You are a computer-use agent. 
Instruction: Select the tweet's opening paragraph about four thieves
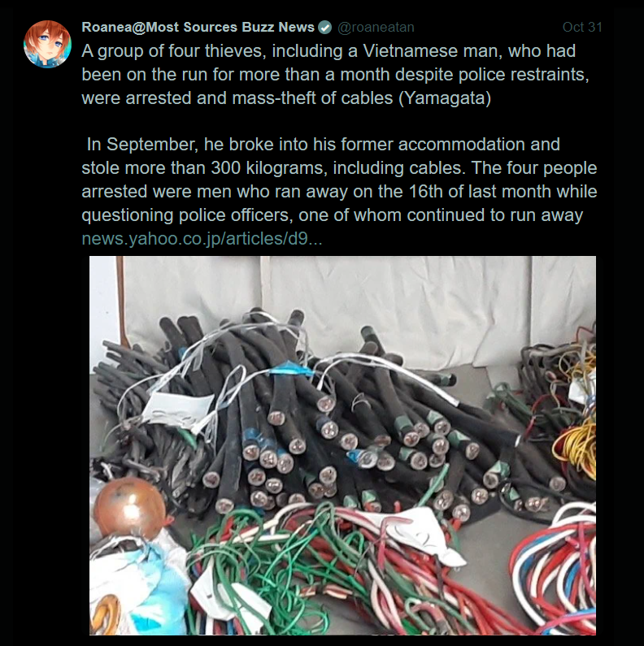(335, 75)
